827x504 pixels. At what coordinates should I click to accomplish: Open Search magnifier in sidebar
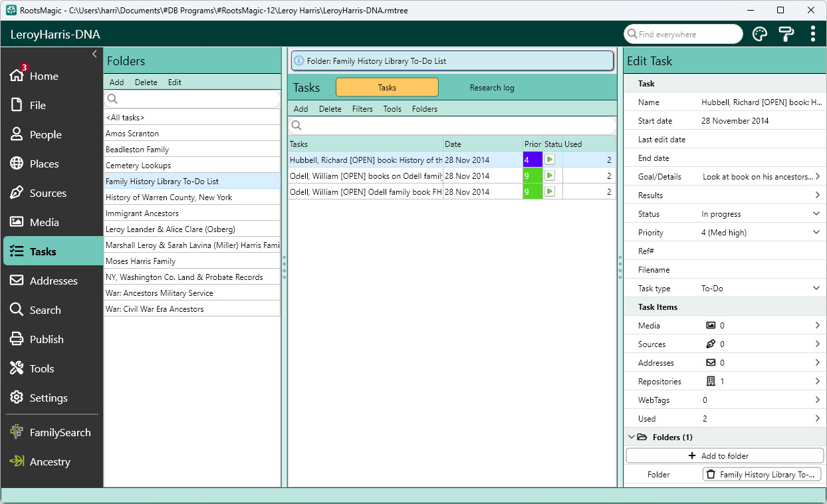[17, 310]
